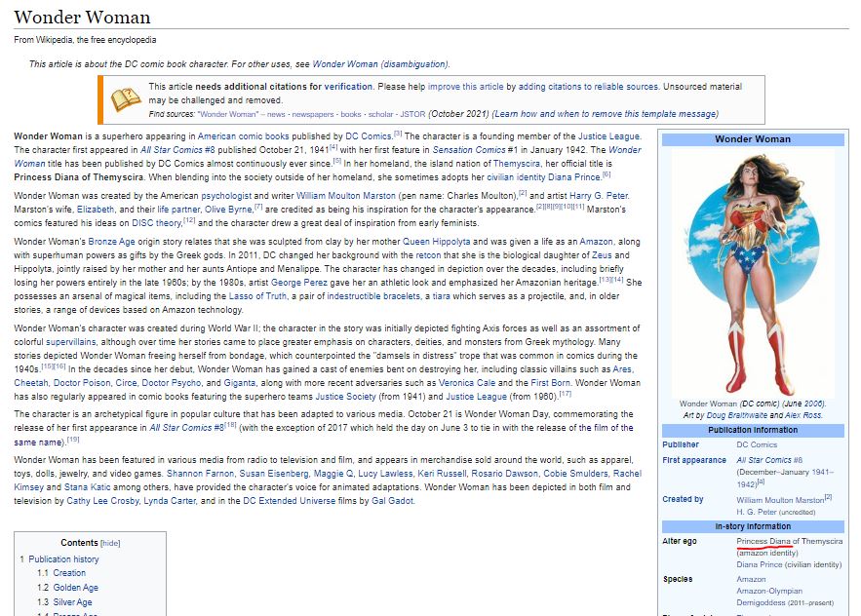Open the Zeus link
Image resolution: width=861 pixels, height=616 pixels.
[602, 255]
